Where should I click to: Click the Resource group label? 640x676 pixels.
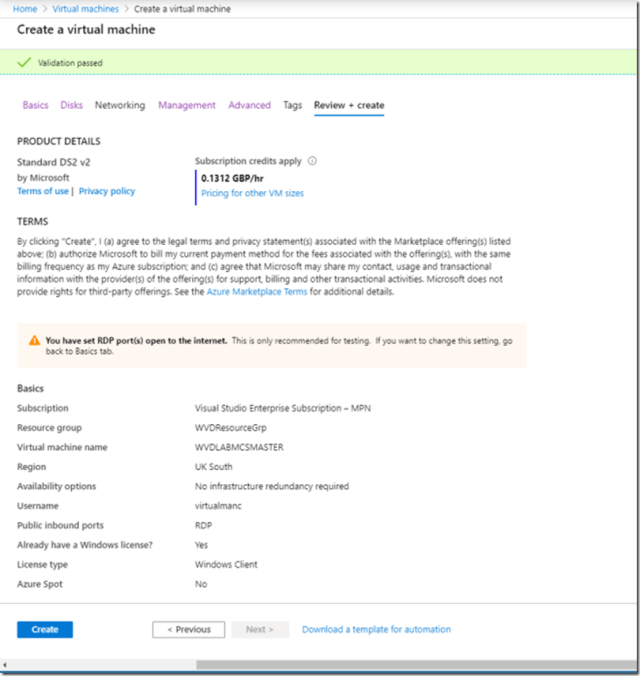coord(49,428)
